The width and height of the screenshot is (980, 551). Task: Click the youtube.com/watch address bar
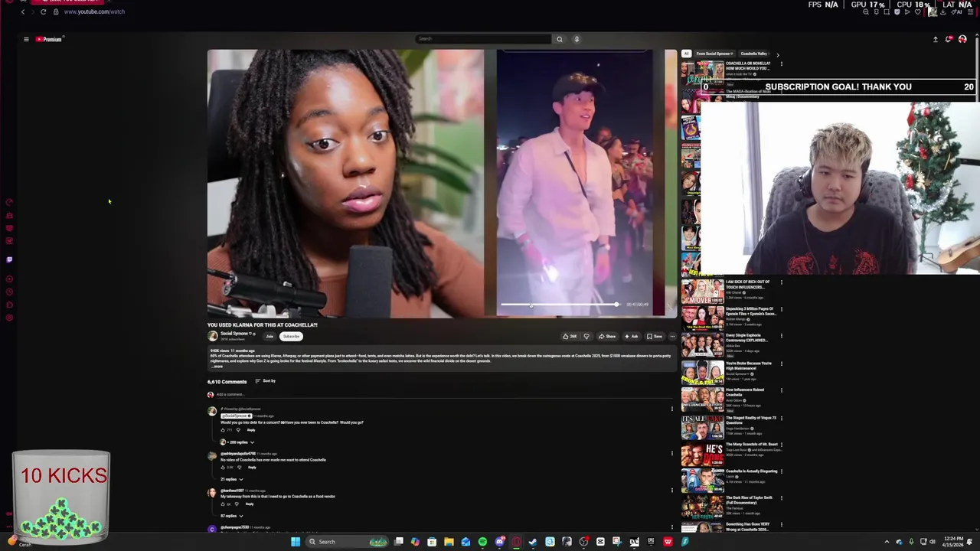94,11
